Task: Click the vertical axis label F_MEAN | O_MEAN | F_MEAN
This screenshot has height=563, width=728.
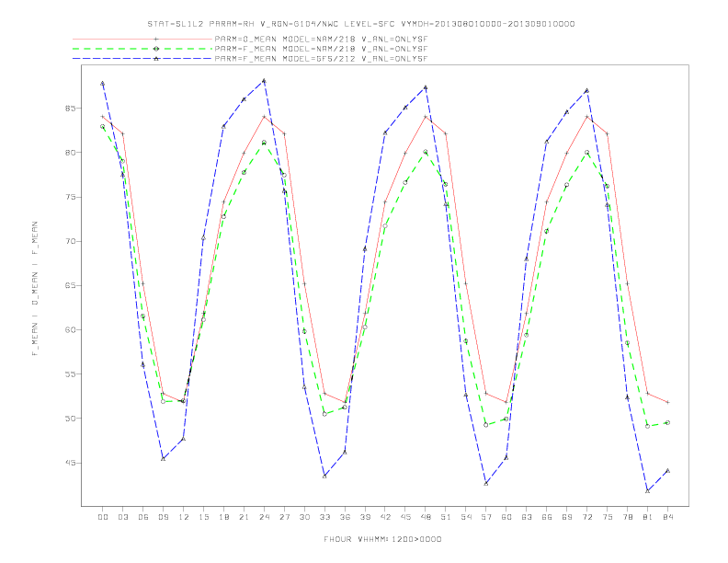Action: click(35, 289)
